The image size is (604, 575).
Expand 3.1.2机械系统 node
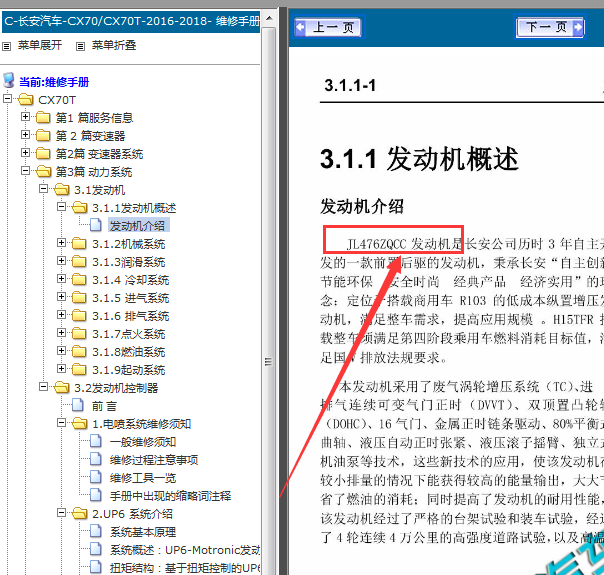(x=61, y=242)
